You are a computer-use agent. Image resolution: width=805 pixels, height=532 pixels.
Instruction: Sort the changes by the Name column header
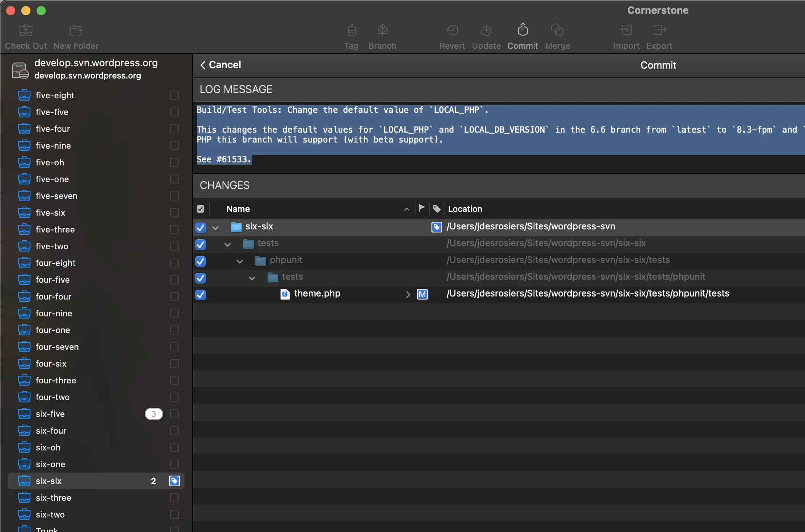coord(238,209)
